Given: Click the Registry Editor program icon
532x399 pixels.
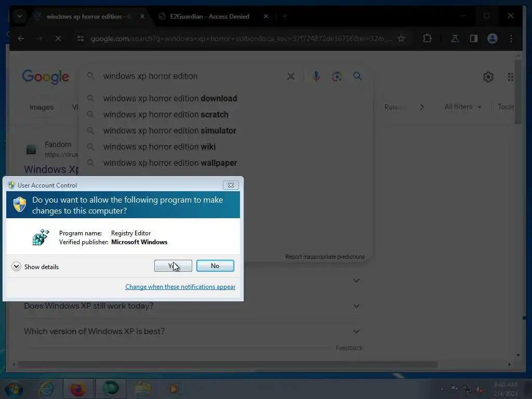Looking at the screenshot, I should [x=41, y=237].
